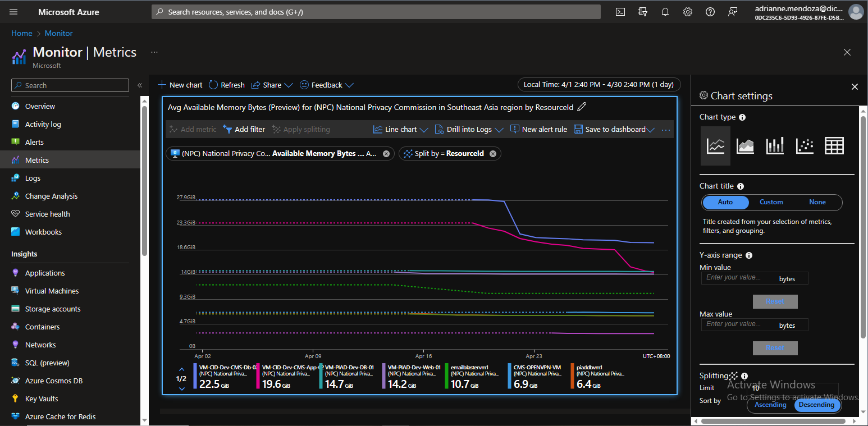Open the Line chart dropdown

pos(401,130)
